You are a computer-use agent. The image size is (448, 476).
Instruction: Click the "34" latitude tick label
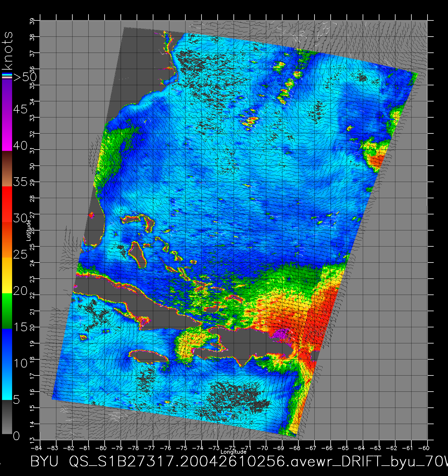coord(32,102)
